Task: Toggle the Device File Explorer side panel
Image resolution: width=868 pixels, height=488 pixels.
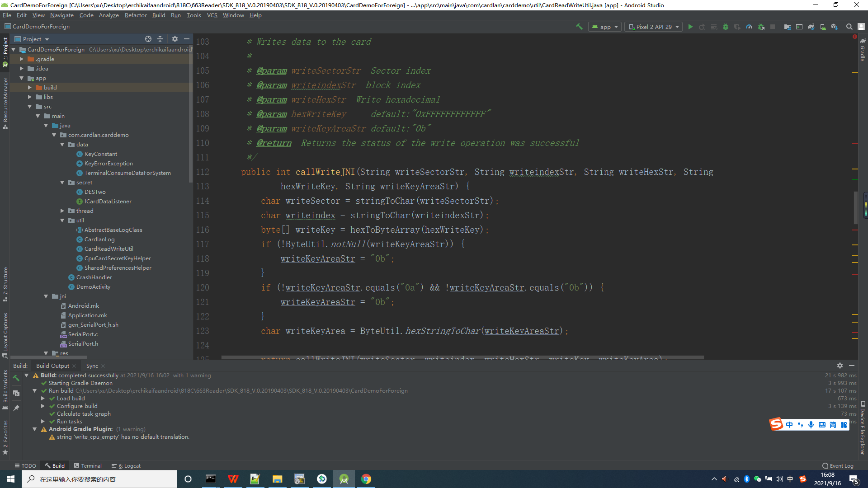Action: (x=863, y=427)
